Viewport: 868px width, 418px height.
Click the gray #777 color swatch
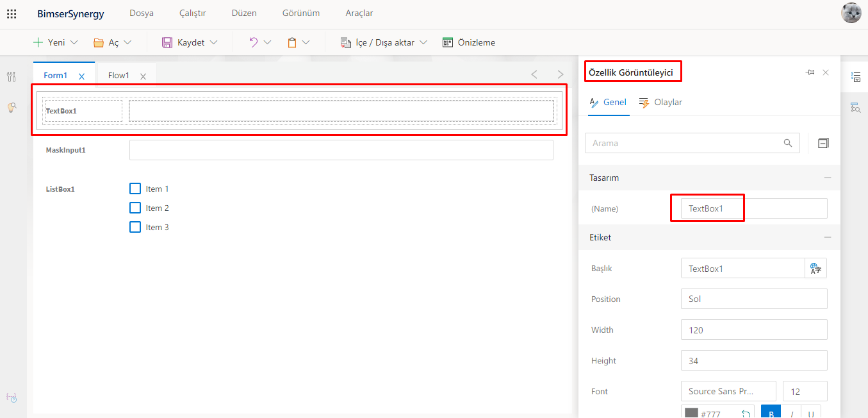tap(691, 413)
